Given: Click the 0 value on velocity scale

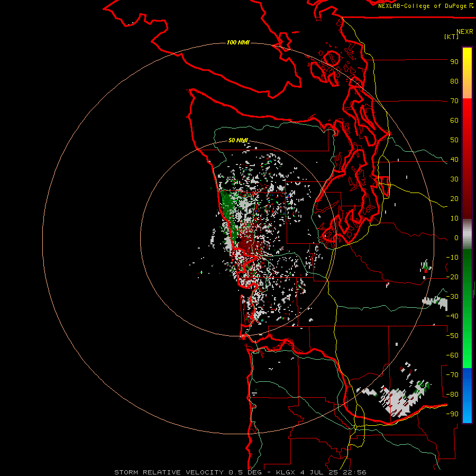Looking at the screenshot, I should click(456, 238).
